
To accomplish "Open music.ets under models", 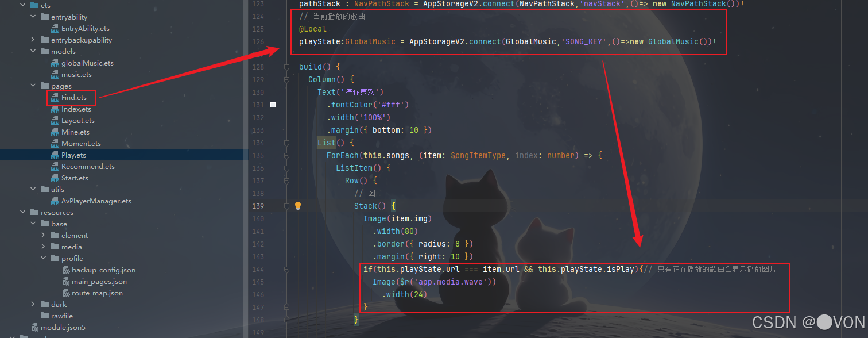I will tap(76, 74).
